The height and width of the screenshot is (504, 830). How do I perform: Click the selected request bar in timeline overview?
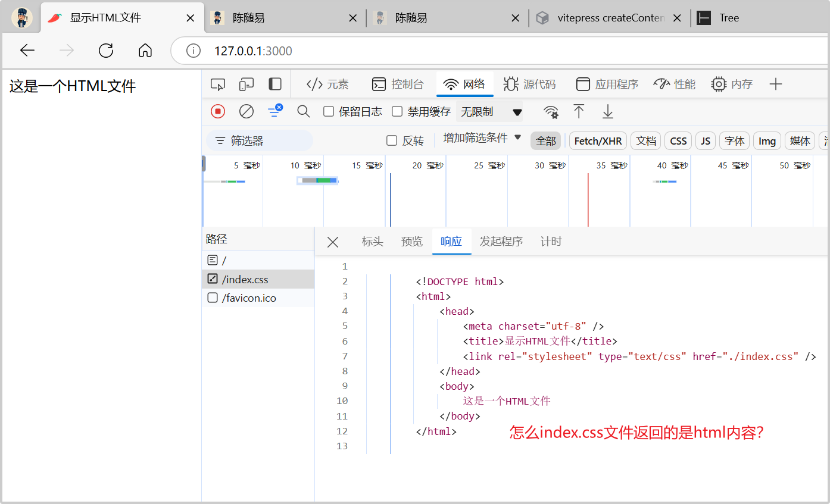(x=318, y=180)
